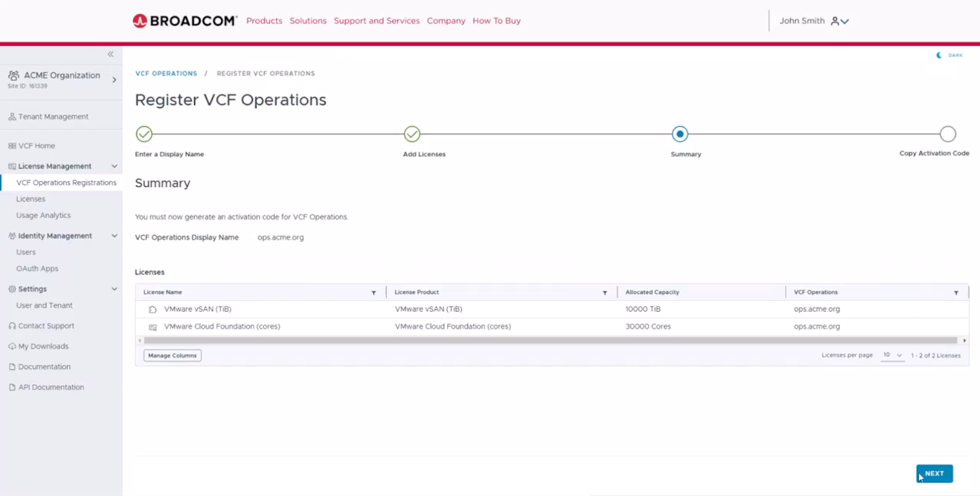Collapse the License Management section
This screenshot has height=496, width=980.
point(115,166)
